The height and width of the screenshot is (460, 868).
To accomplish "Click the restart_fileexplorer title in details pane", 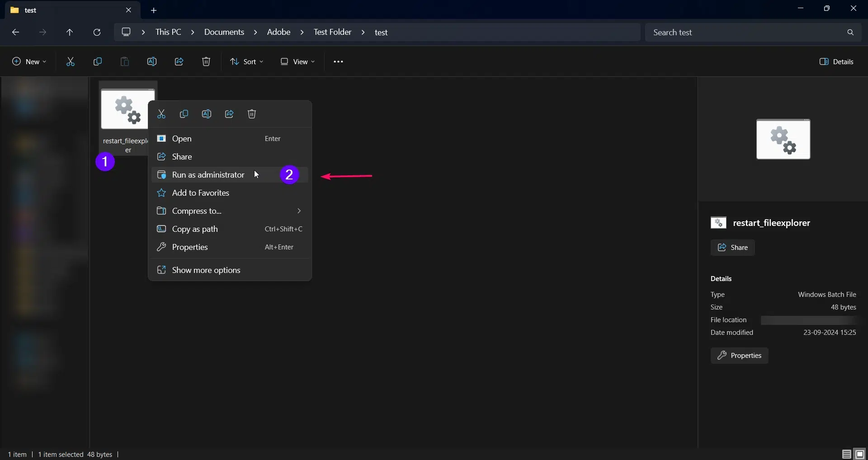I will click(771, 223).
